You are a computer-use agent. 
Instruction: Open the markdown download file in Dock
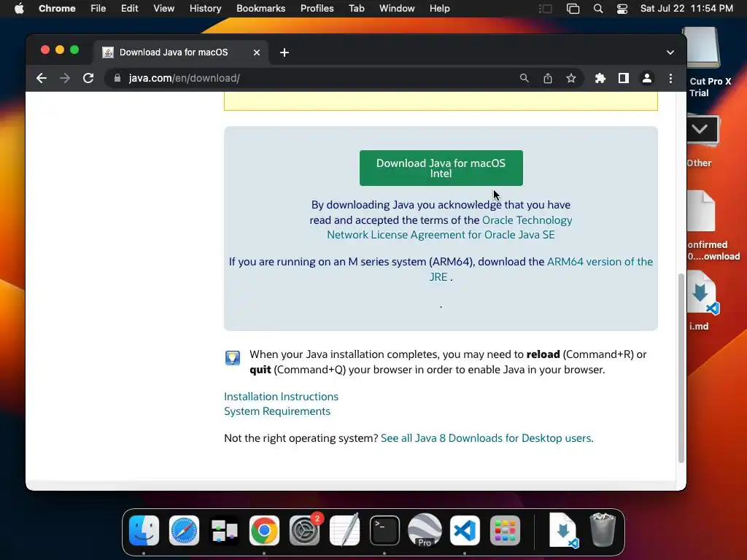coord(563,531)
